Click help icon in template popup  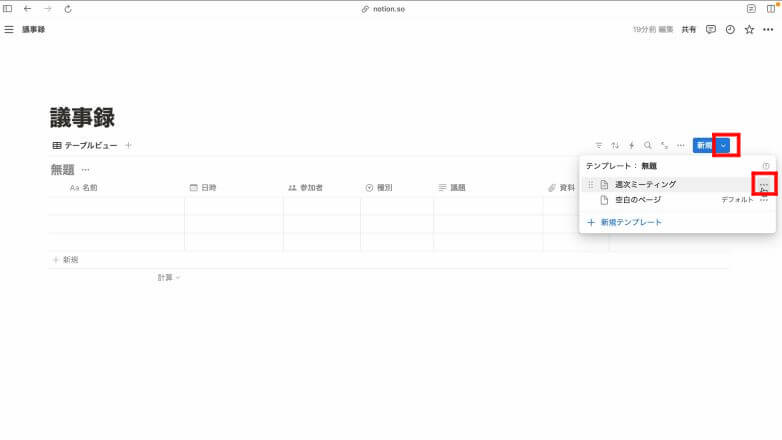pyautogui.click(x=766, y=166)
